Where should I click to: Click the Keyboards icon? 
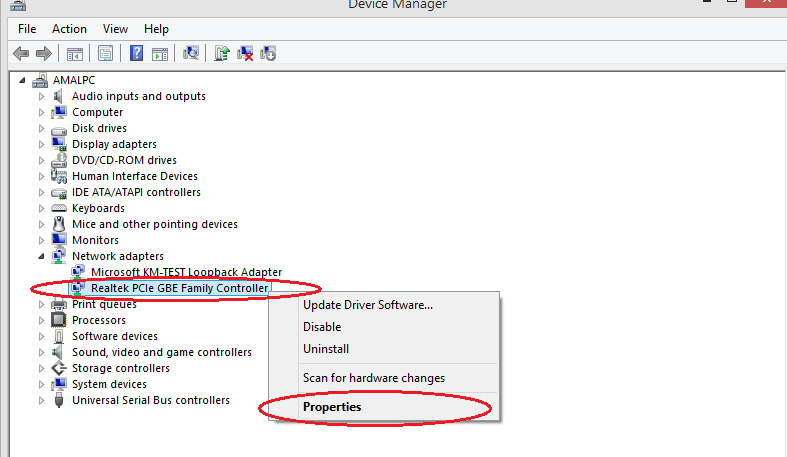click(59, 208)
